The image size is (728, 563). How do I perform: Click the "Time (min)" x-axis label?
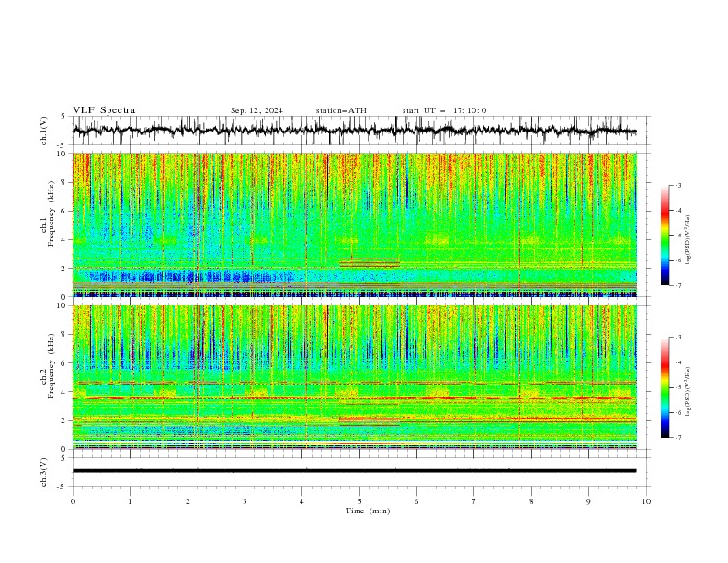(368, 511)
